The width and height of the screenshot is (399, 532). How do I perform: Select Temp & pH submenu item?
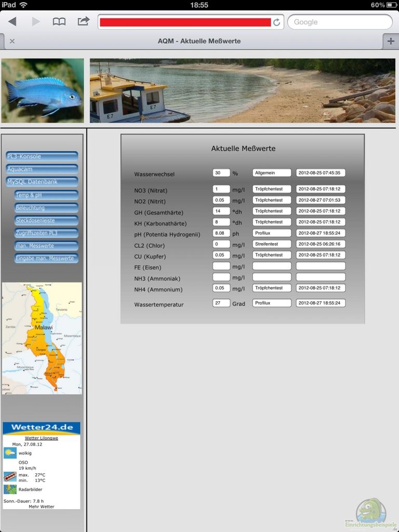(46, 195)
